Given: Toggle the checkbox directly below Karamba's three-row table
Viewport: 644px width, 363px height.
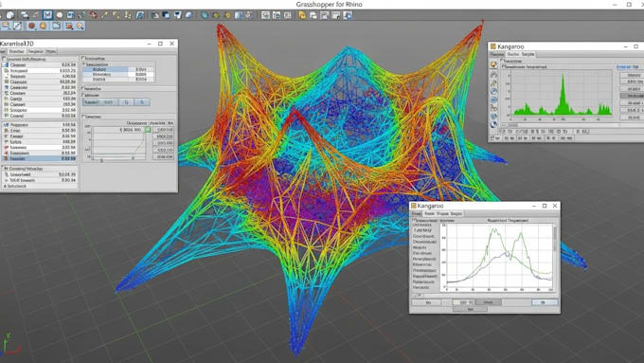Looking at the screenshot, I should point(83,88).
